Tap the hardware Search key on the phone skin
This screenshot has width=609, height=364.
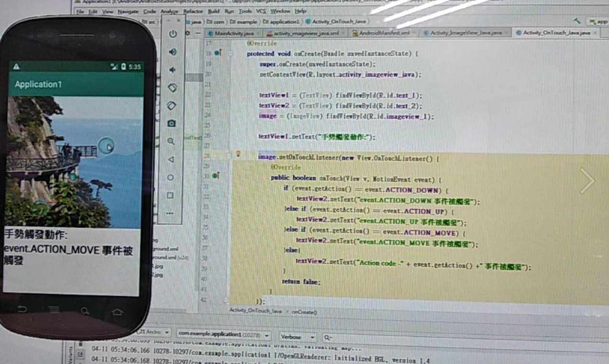[x=85, y=311]
